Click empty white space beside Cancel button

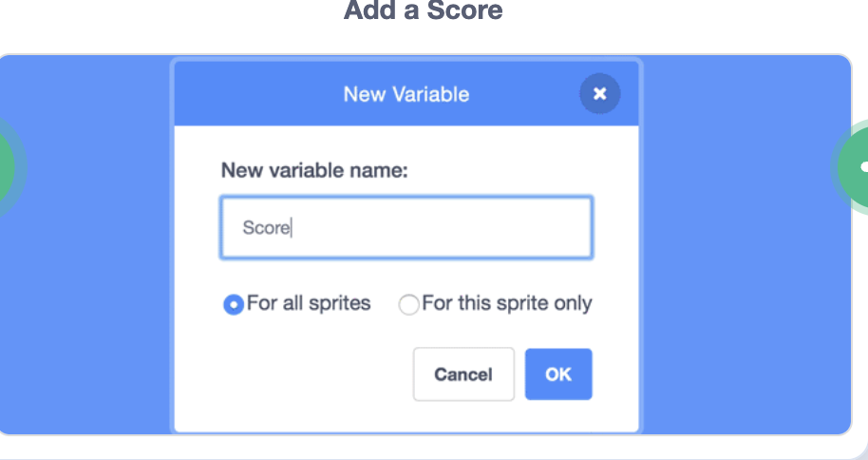(x=304, y=375)
